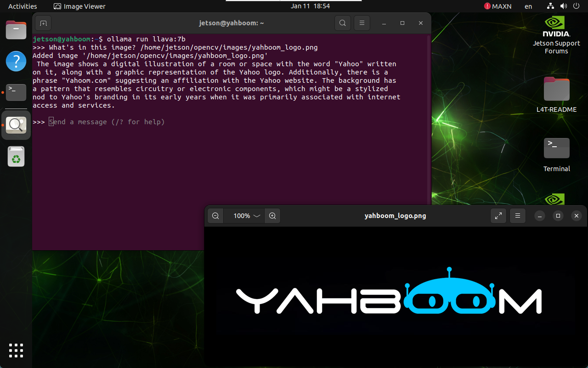Zoom in on yahboom_logo.png
Image resolution: width=588 pixels, height=368 pixels.
pyautogui.click(x=272, y=216)
